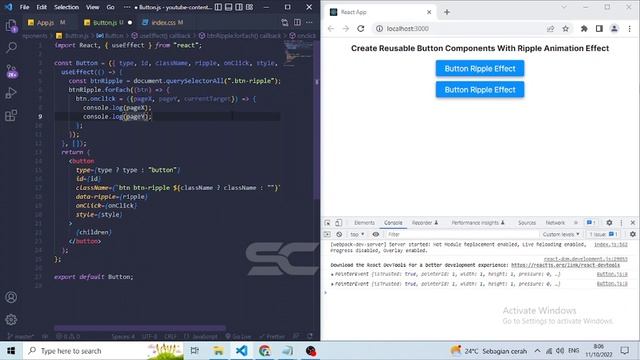Screen dimensions: 640x360
Task: Open the Network tab in DevTools
Action: pyautogui.click(x=555, y=223)
